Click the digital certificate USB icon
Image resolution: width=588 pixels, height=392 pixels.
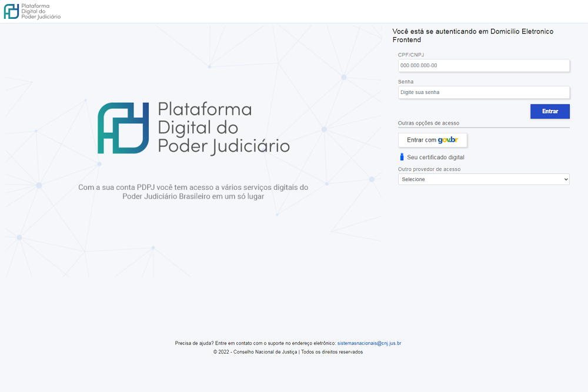402,157
